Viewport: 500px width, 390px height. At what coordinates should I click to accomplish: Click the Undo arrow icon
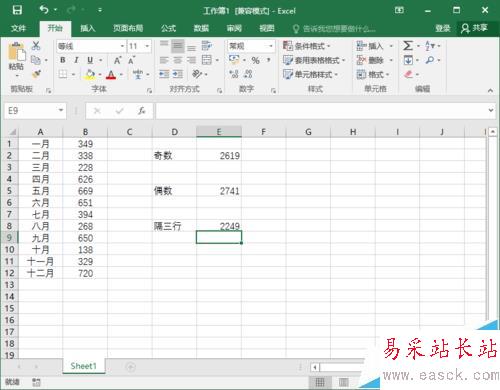pyautogui.click(x=44, y=10)
